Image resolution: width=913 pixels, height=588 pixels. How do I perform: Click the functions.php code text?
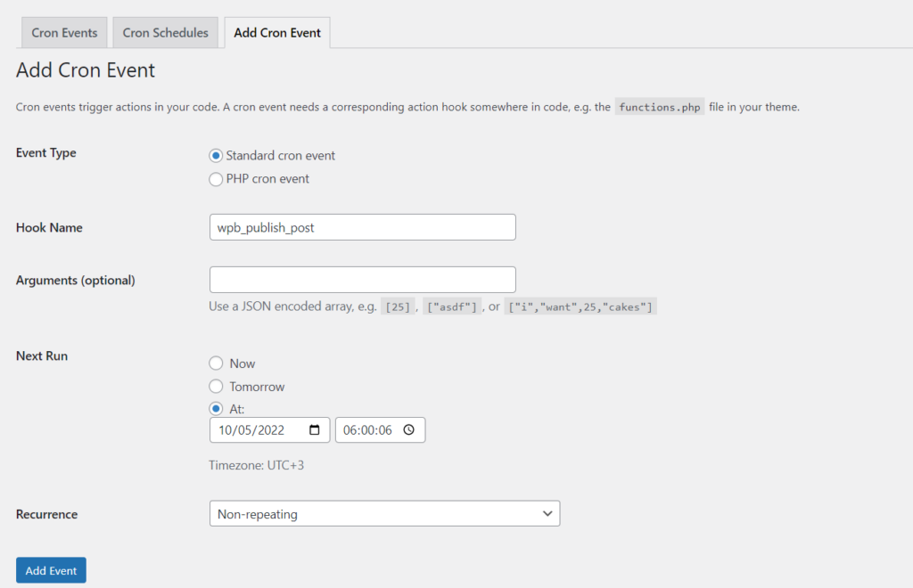(x=660, y=107)
